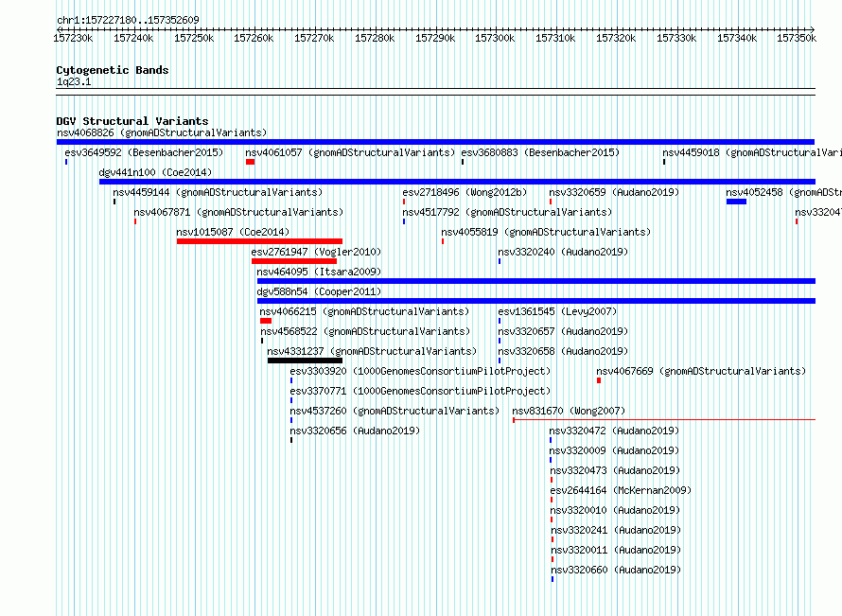Screen dimensions: 842x616
Task: Click nsv3320241 (Audano2019) label
Action: (616, 530)
